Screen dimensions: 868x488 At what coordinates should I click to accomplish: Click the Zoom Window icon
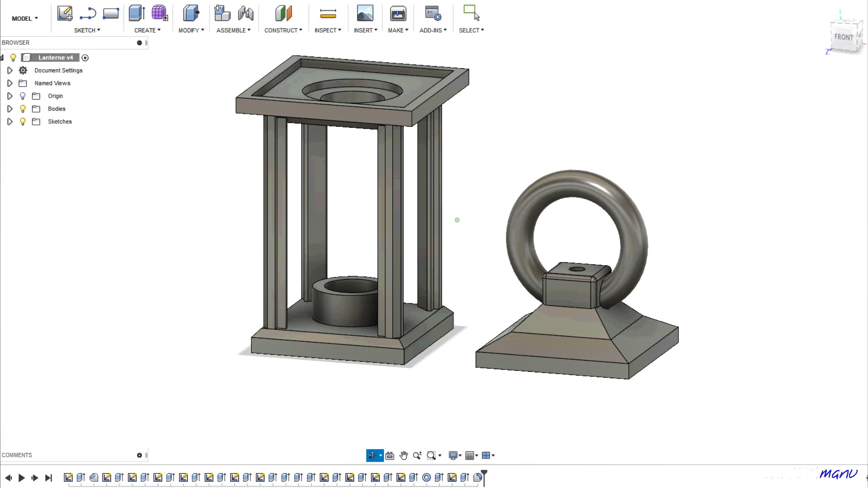click(431, 455)
